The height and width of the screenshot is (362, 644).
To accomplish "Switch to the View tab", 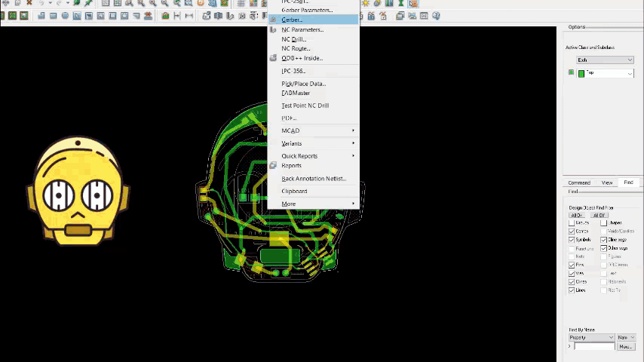I will 606,183.
